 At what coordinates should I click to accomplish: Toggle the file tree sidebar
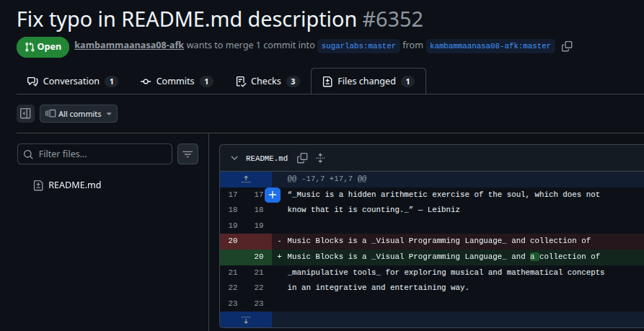[x=25, y=114]
